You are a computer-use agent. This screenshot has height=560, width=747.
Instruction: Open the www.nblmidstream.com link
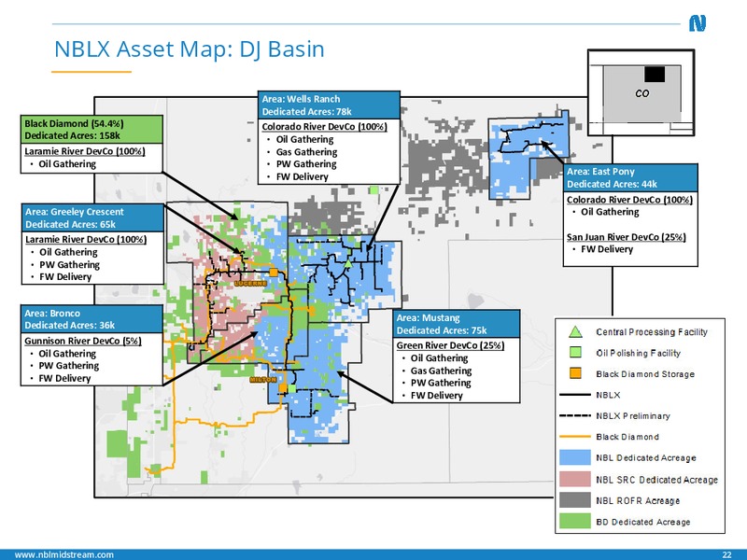pos(64,554)
